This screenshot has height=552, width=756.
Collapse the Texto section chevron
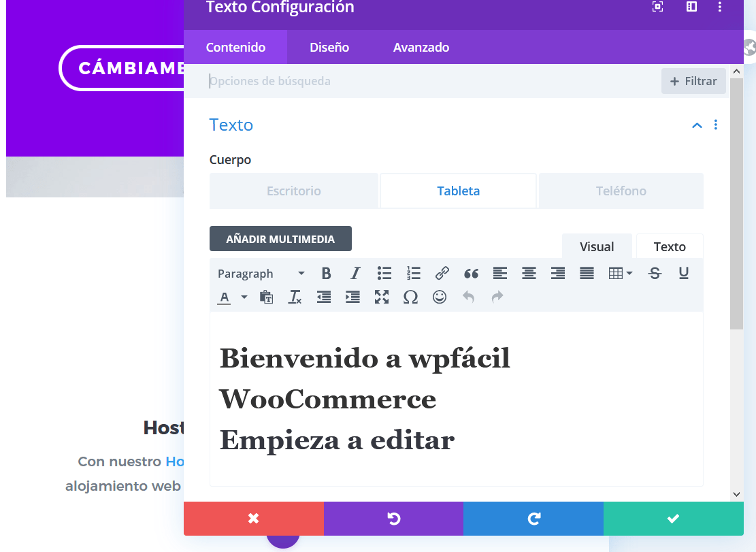(697, 125)
